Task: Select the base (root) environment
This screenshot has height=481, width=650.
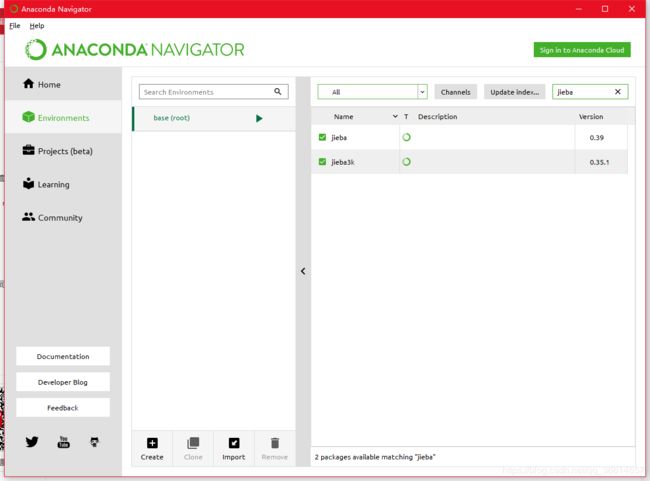Action: [213, 119]
